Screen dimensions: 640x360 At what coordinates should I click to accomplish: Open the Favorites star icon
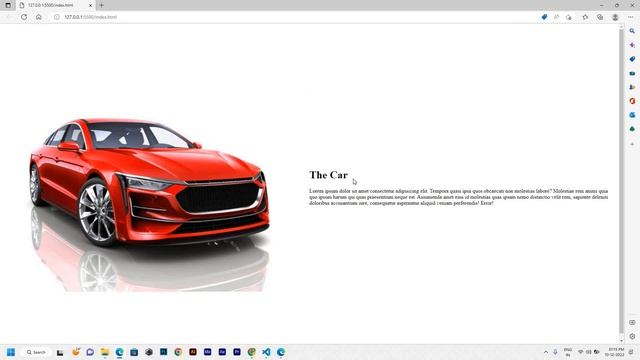point(585,17)
